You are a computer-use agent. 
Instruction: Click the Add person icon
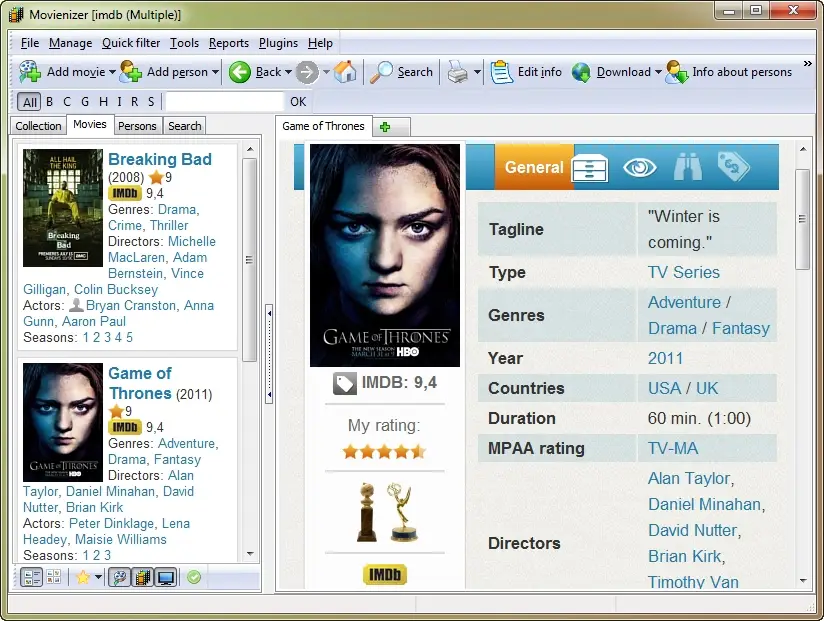[131, 71]
